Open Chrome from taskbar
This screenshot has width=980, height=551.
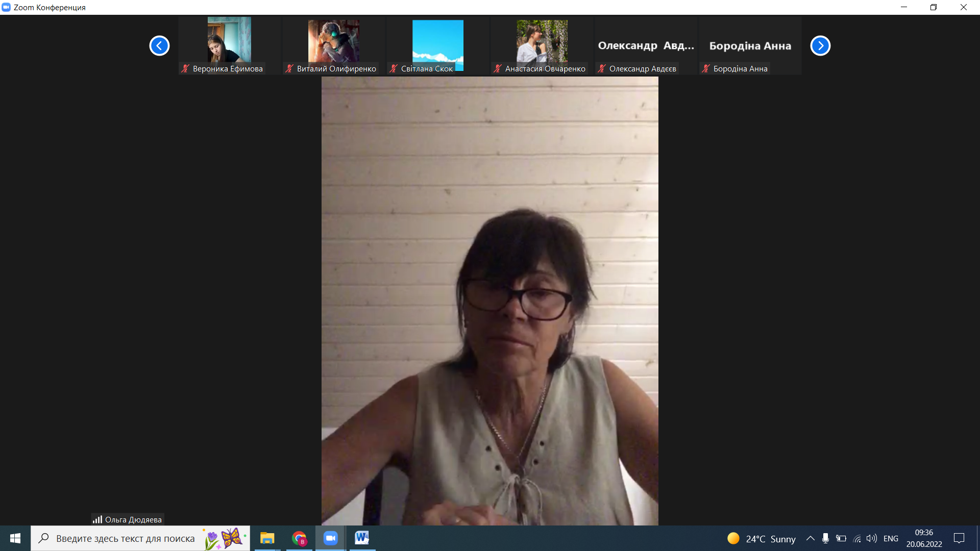pos(299,538)
